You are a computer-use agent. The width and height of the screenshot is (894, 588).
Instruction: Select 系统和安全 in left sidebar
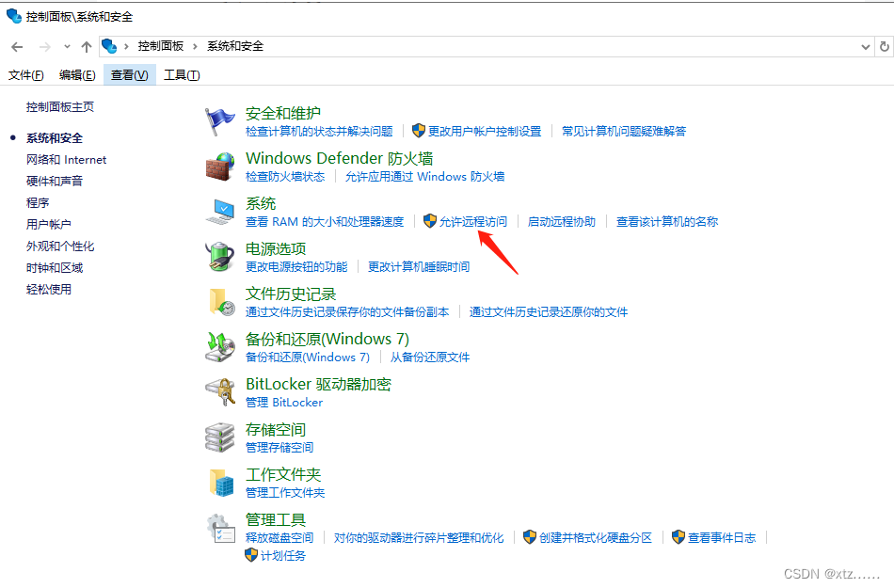click(x=55, y=138)
